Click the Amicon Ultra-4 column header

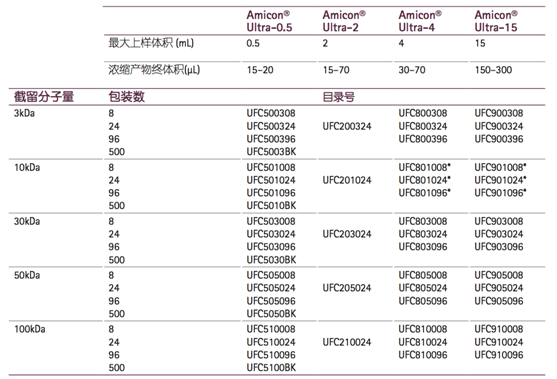420,21
